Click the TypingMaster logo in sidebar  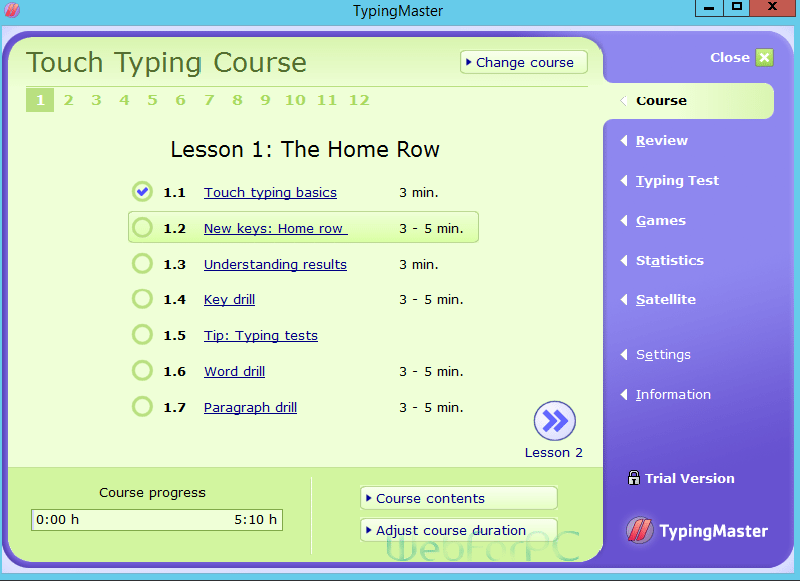697,531
